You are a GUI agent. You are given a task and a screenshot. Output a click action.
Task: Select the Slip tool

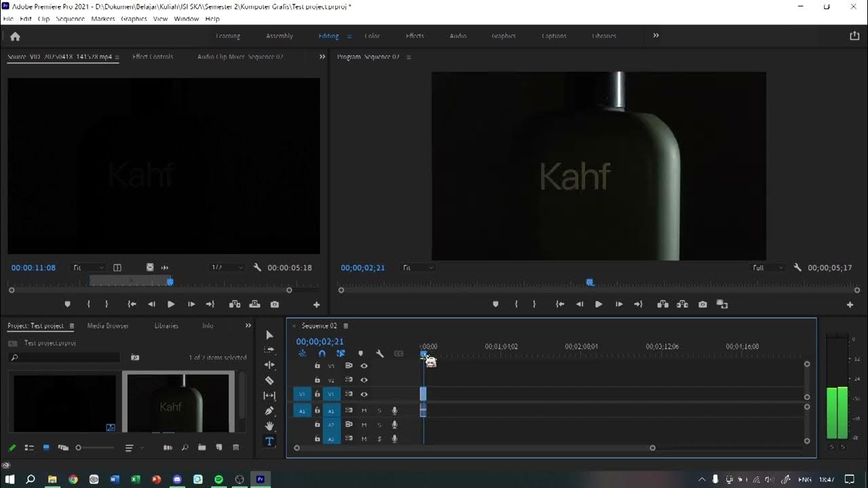click(x=269, y=395)
